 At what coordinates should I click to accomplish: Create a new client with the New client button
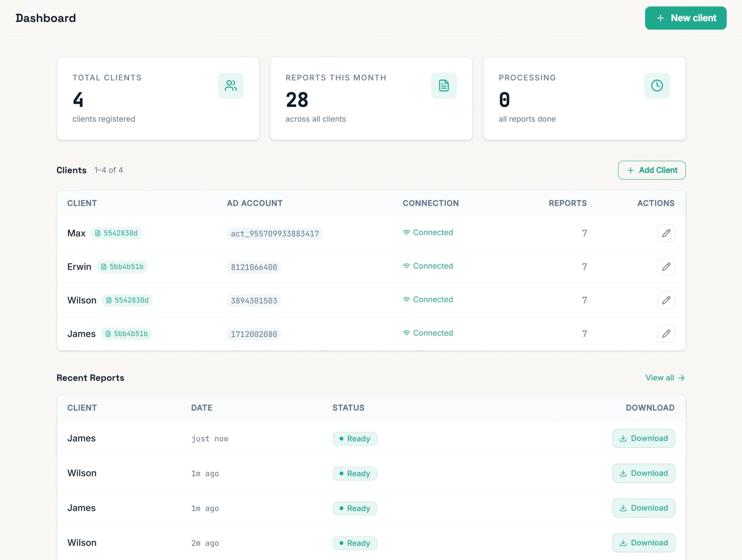tap(685, 18)
